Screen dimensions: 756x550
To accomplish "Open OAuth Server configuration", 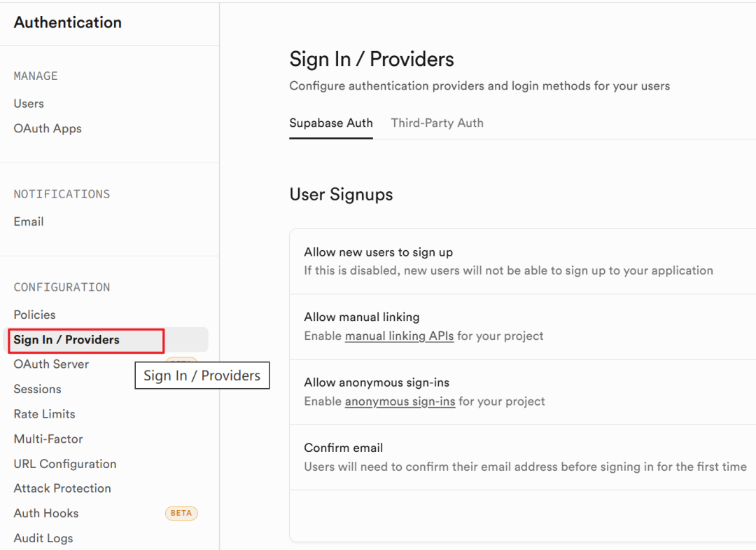I will point(51,364).
